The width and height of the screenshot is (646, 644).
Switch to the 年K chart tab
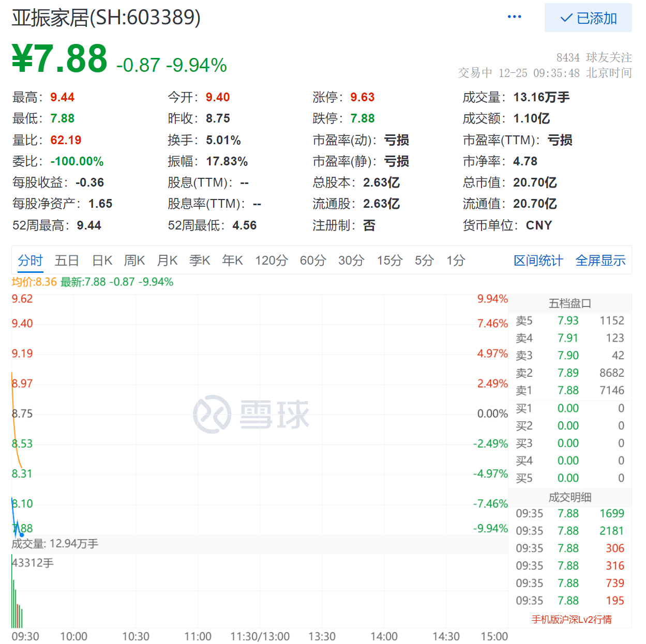coord(232,260)
